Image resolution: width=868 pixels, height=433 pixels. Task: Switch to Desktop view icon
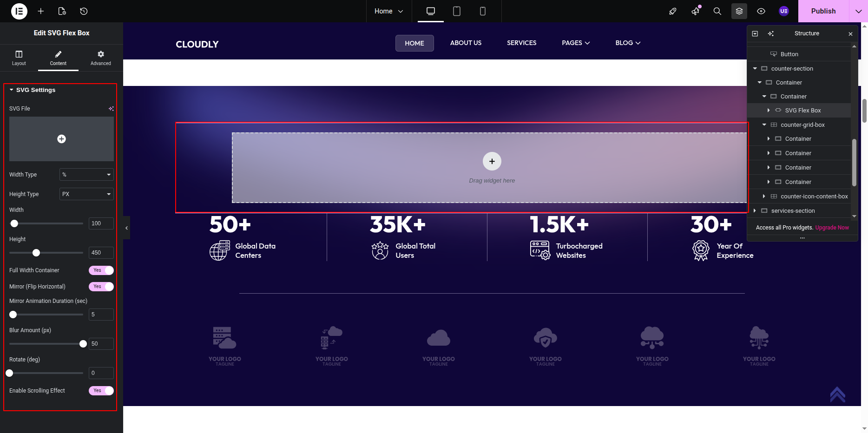point(431,11)
